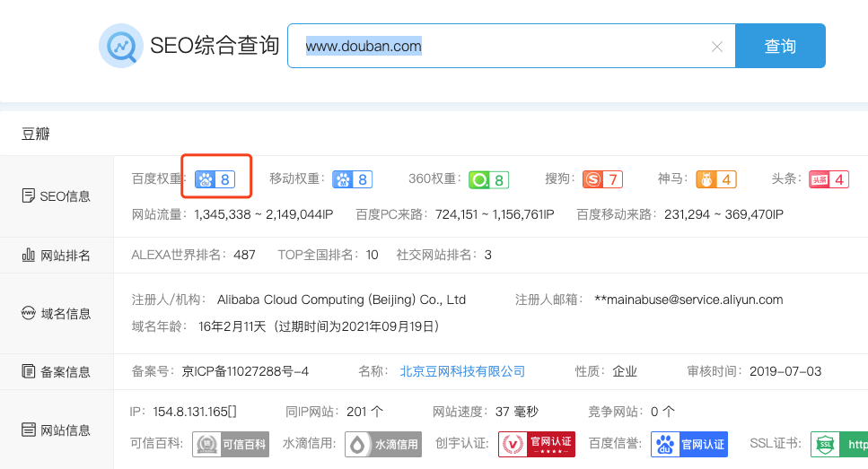Clear the search box with the X icon
Viewport: 868px width, 469px height.
tap(717, 47)
